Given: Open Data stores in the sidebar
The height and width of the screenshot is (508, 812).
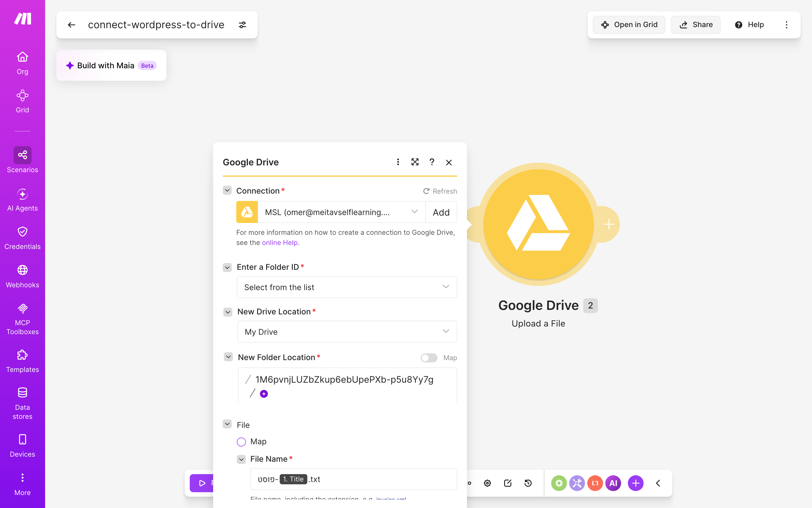Looking at the screenshot, I should point(23,403).
